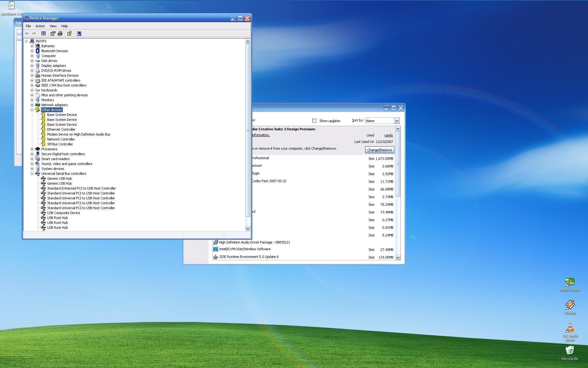588x368 pixels.
Task: Click Device Manager scrollbar up arrow
Action: (248, 41)
